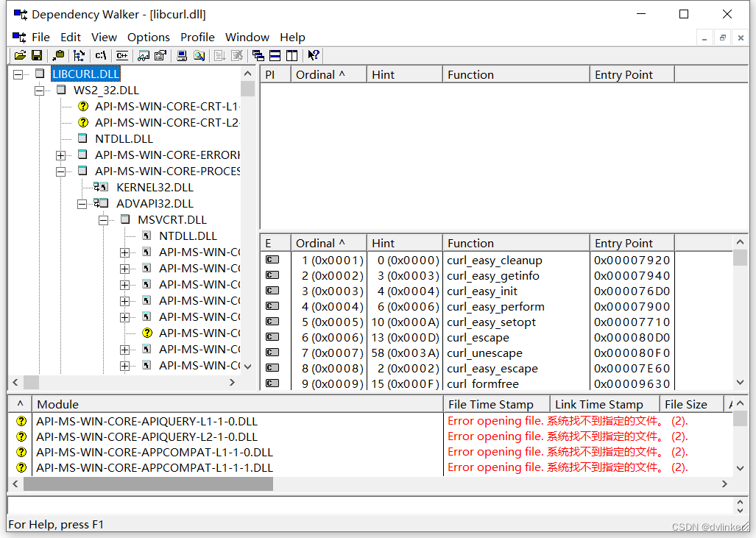Select MSVCRT.DLL in the module tree
The image size is (756, 538).
(172, 220)
